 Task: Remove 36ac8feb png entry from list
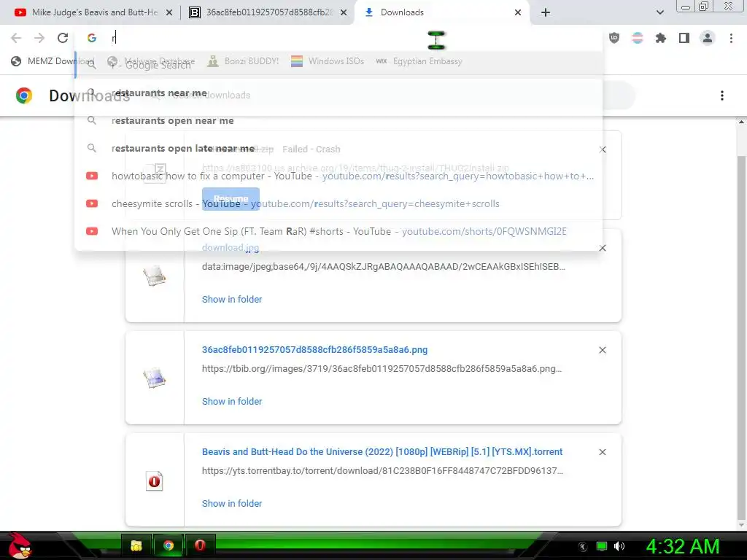click(603, 350)
